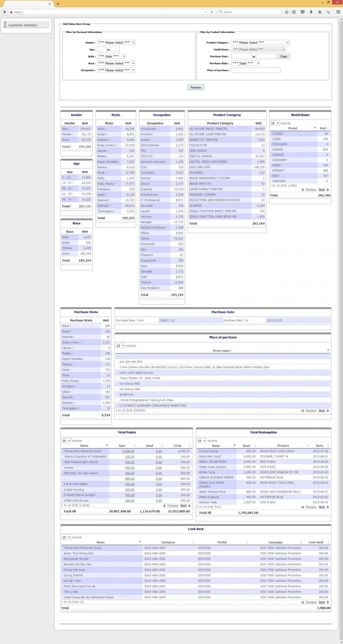Sort Total Points by Total arrows
343x644 pixels.
pos(190,445)
